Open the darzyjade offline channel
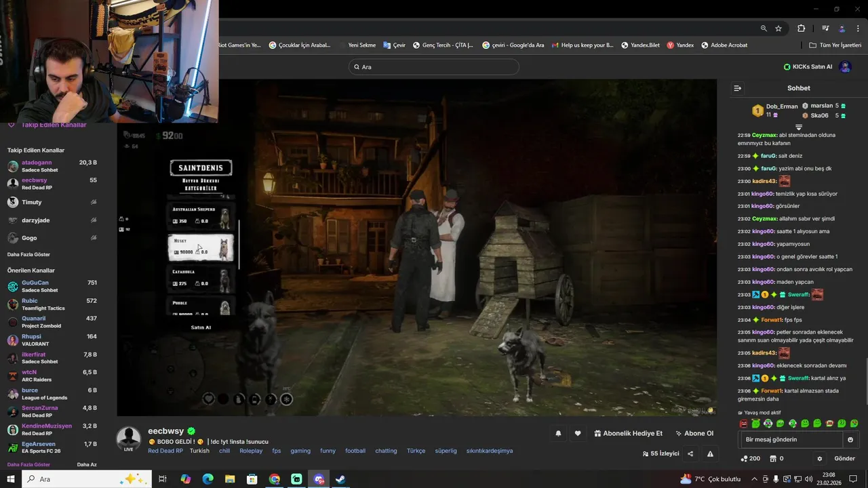 coord(52,220)
